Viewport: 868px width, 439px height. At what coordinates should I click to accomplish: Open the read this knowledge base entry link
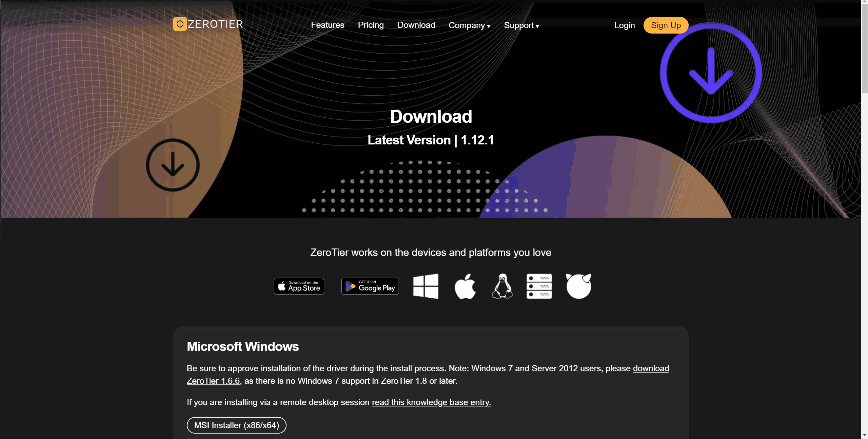click(x=431, y=402)
